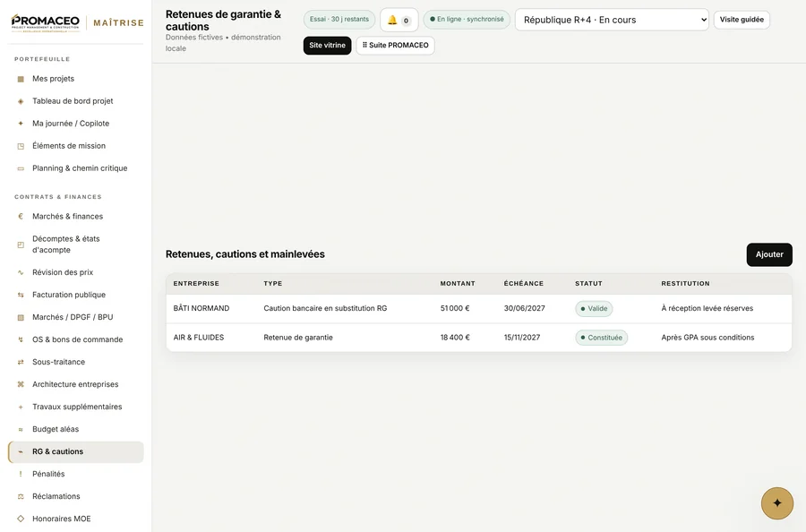Click the PROMACEO Maîtrise logo
The image size is (806, 532).
(77, 22)
